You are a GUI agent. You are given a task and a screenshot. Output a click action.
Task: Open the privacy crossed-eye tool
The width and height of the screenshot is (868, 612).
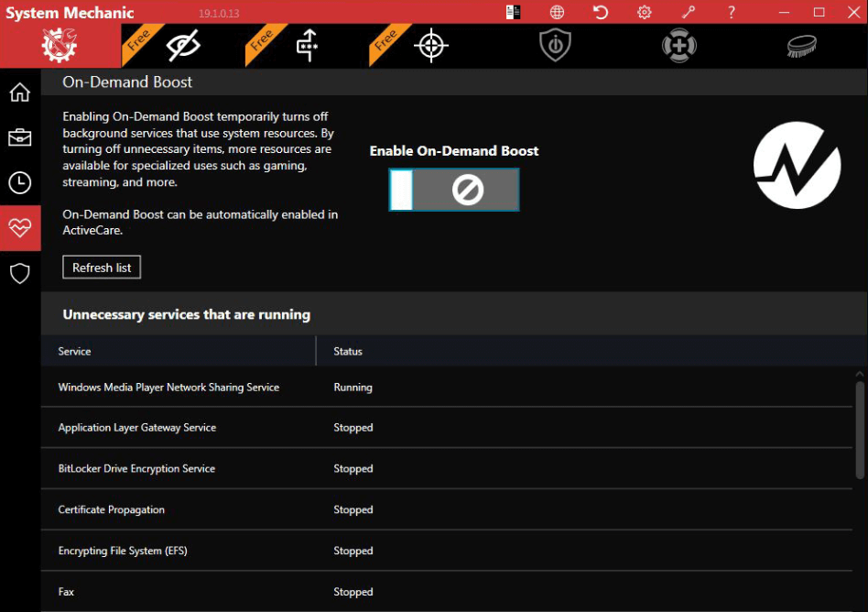(183, 46)
